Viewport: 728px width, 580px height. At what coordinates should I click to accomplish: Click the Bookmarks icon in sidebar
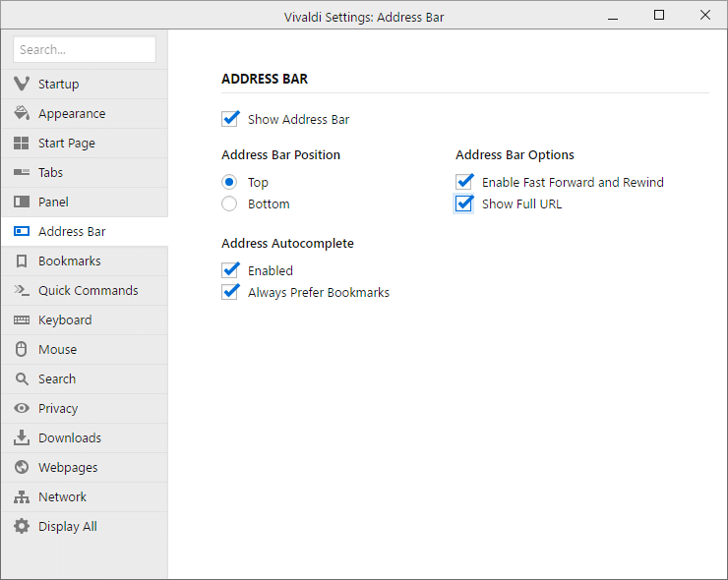[x=22, y=261]
